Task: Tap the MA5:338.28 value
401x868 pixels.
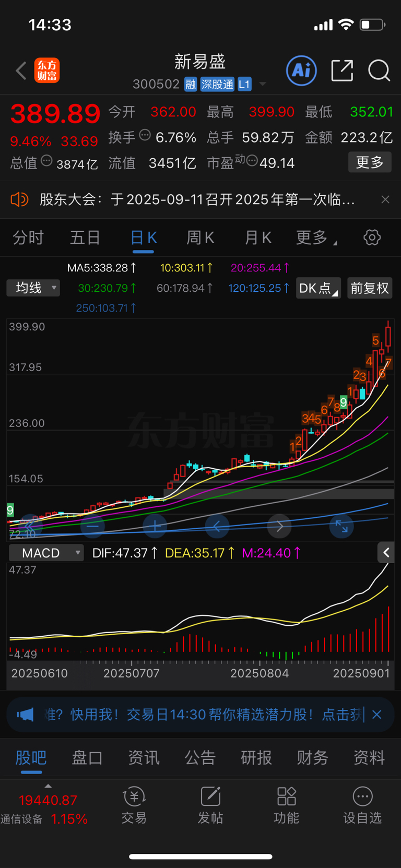Action: (x=102, y=268)
